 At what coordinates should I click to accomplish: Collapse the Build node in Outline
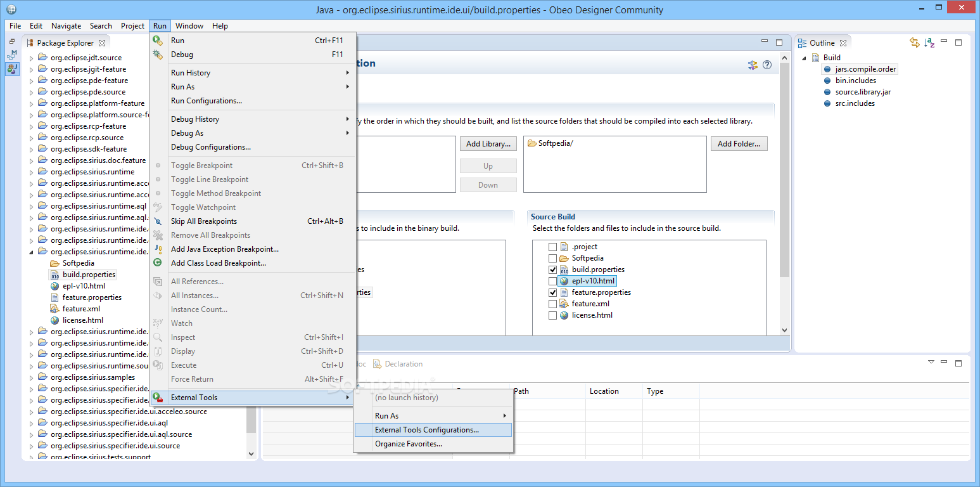805,58
